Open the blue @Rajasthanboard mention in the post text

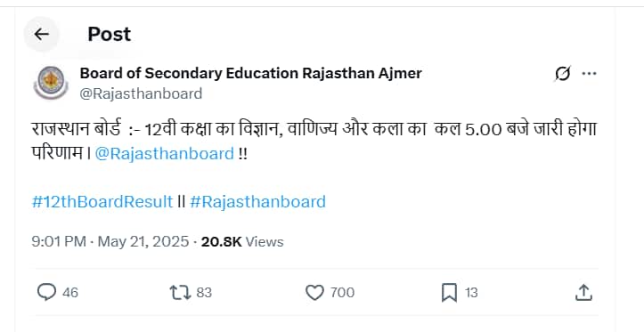[x=164, y=154]
